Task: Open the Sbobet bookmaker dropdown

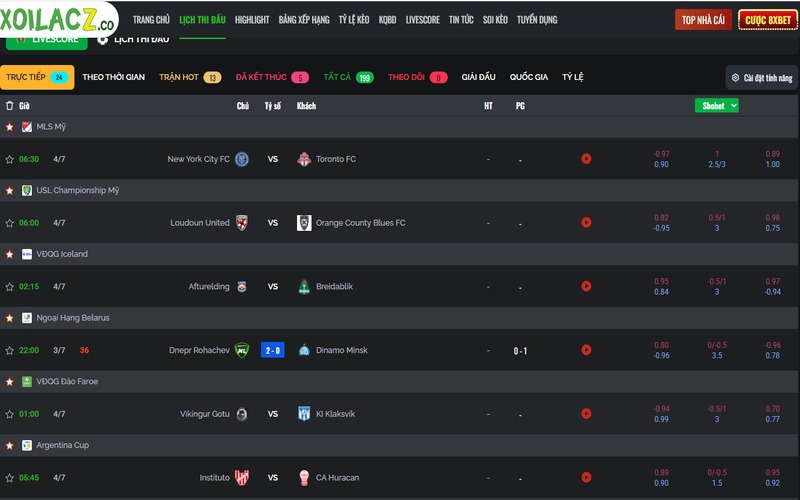Action: tap(716, 106)
